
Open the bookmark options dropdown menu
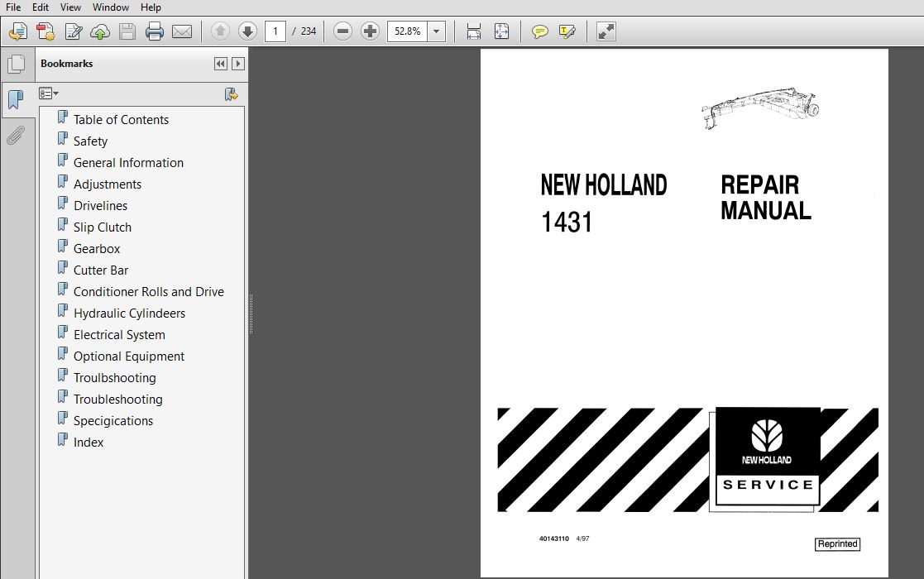pyautogui.click(x=48, y=93)
